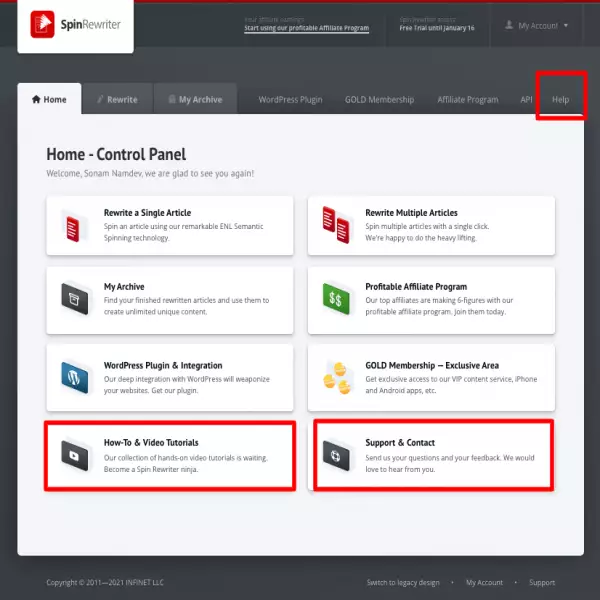Open the Rewrite tab
The image size is (600, 600).
[x=117, y=99]
